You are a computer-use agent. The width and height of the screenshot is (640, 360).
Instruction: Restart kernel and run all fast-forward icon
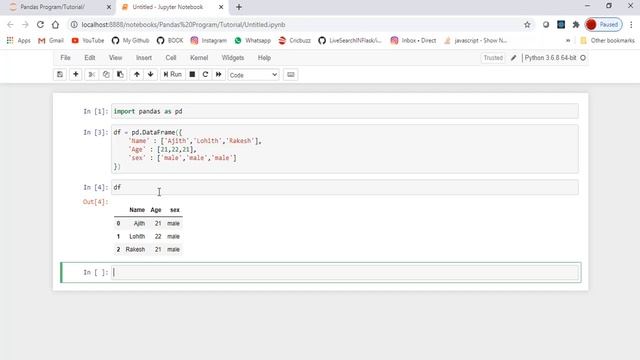(x=219, y=75)
